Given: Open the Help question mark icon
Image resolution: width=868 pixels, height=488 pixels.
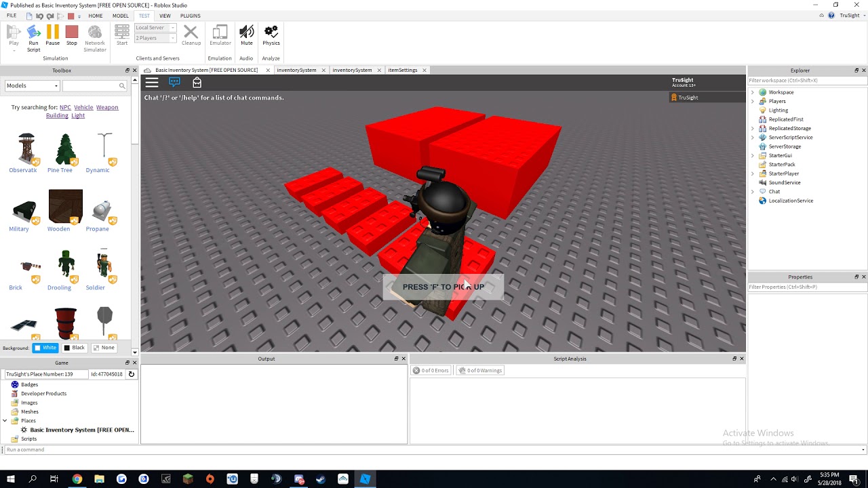Looking at the screenshot, I should [x=831, y=16].
